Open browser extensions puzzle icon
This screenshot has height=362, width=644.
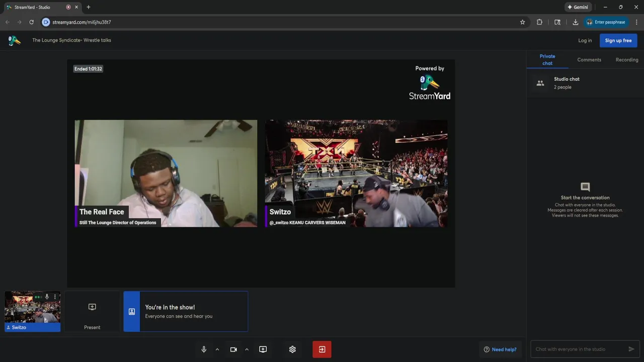point(539,22)
